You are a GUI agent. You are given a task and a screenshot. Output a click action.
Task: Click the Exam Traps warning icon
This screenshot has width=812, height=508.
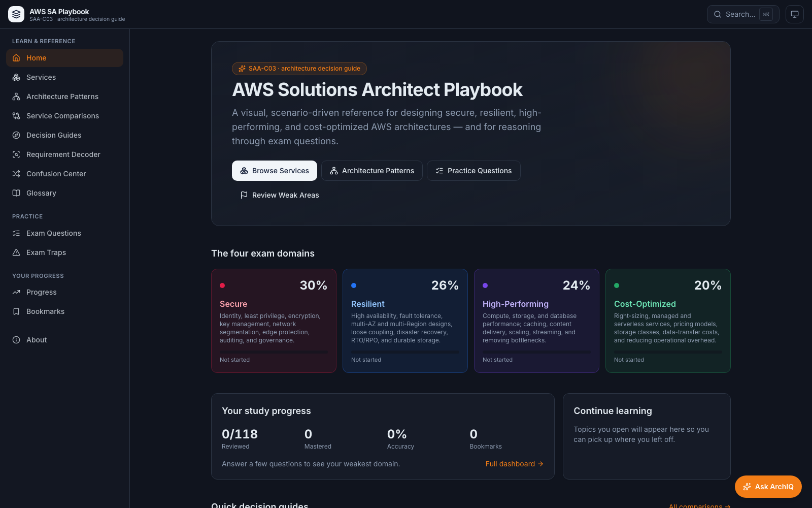click(16, 252)
